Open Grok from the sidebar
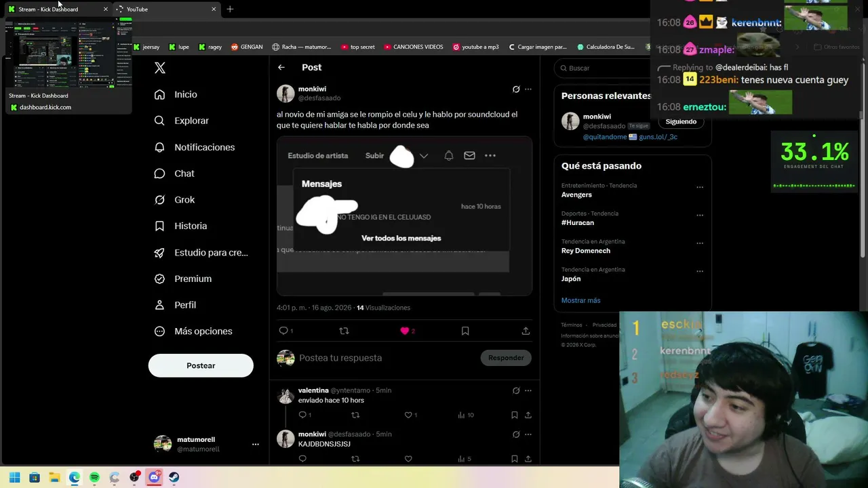The width and height of the screenshot is (868, 488). tap(174, 200)
